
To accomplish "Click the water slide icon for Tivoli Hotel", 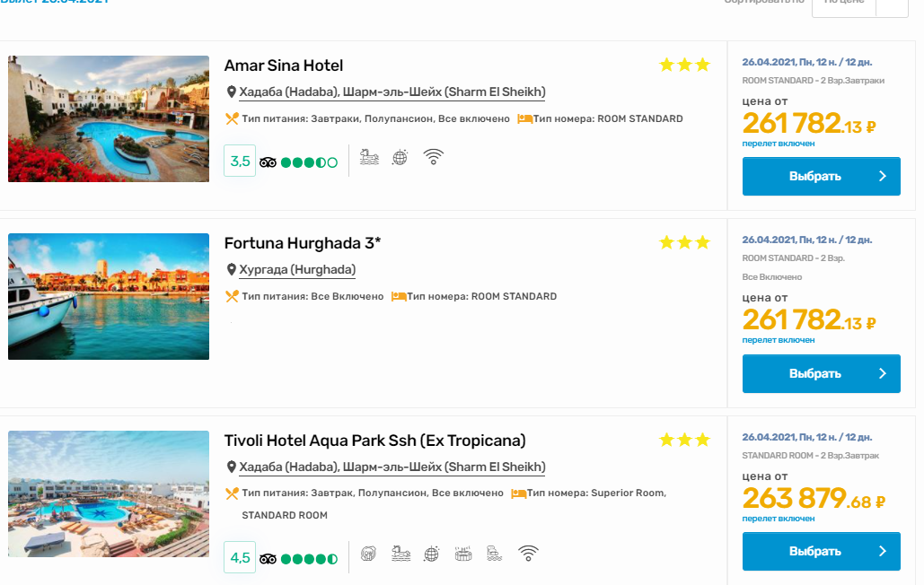I will (496, 553).
